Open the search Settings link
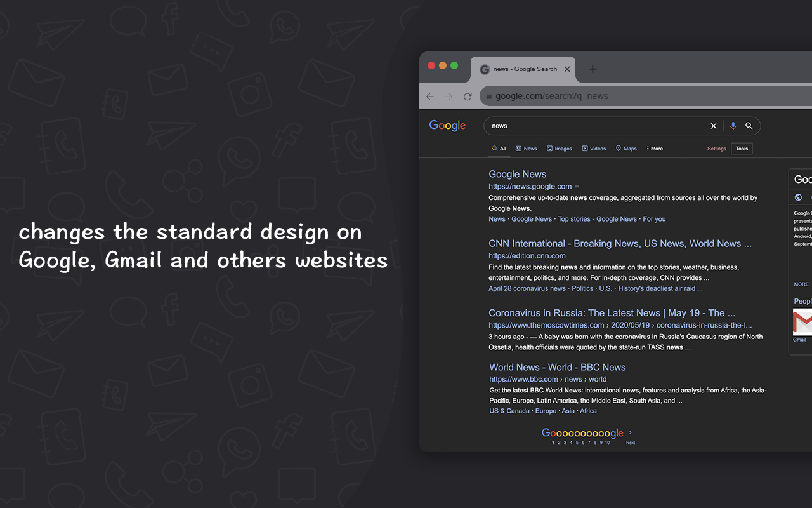 [x=717, y=149]
